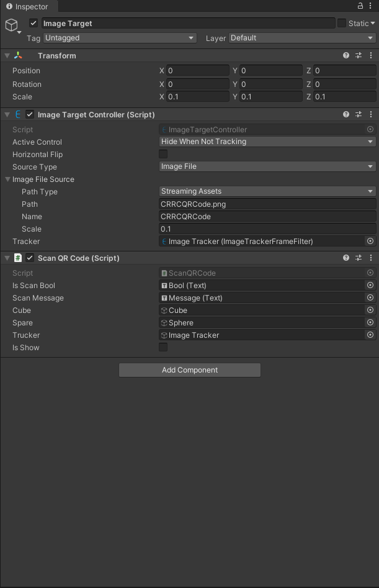
Task: Click the Inspector lock icon
Action: click(359, 5)
